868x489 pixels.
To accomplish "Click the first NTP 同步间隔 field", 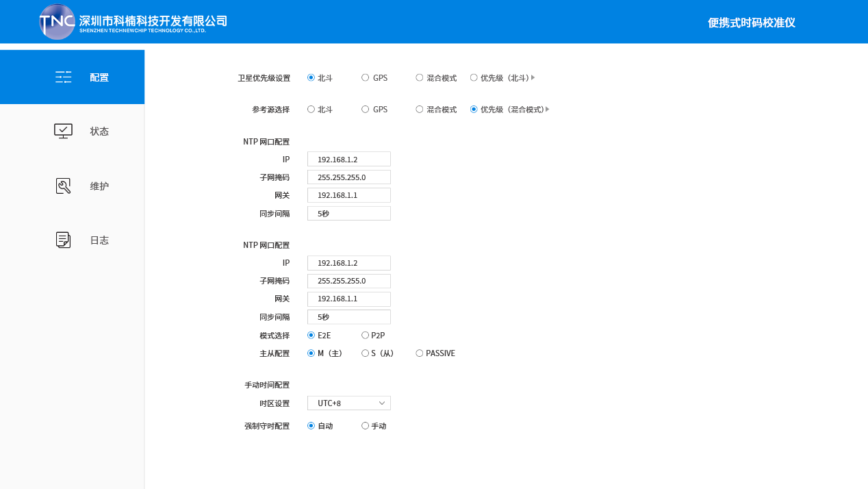I will (x=349, y=214).
